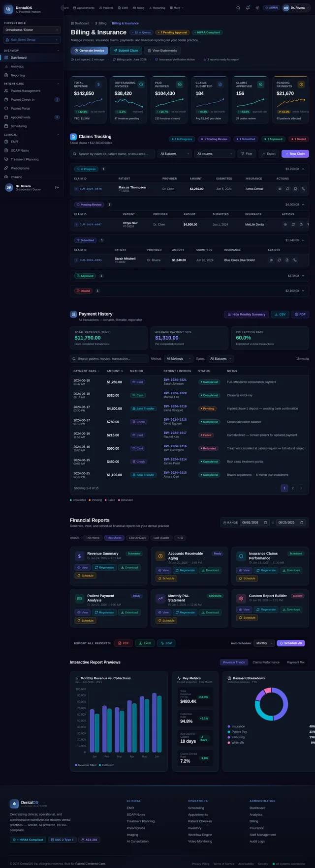This screenshot has width=315, height=868.
Task: Open the Reporting menu in top navigation
Action: coord(157,8)
